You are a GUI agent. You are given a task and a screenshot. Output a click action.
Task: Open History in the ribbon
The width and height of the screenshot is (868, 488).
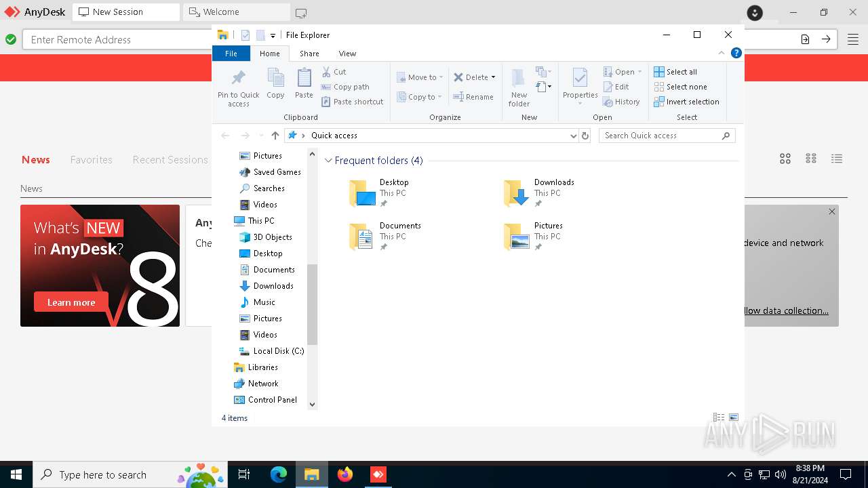coord(621,102)
